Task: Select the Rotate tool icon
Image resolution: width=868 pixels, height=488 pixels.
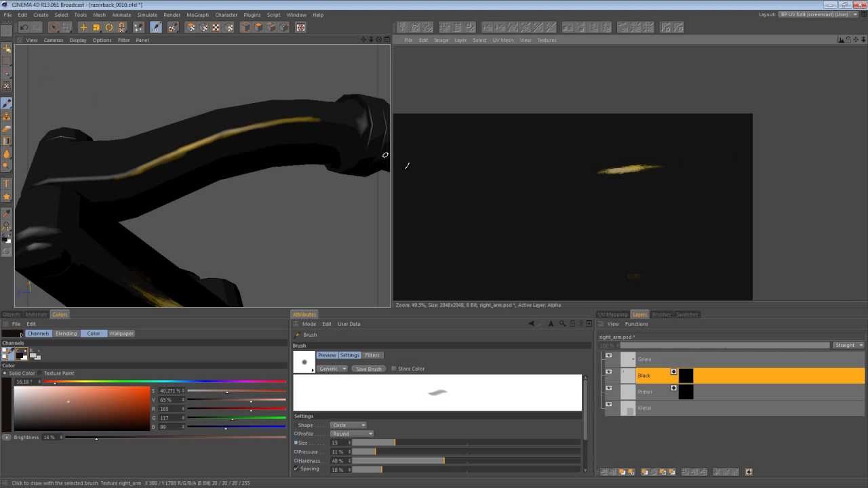Action: 109,27
